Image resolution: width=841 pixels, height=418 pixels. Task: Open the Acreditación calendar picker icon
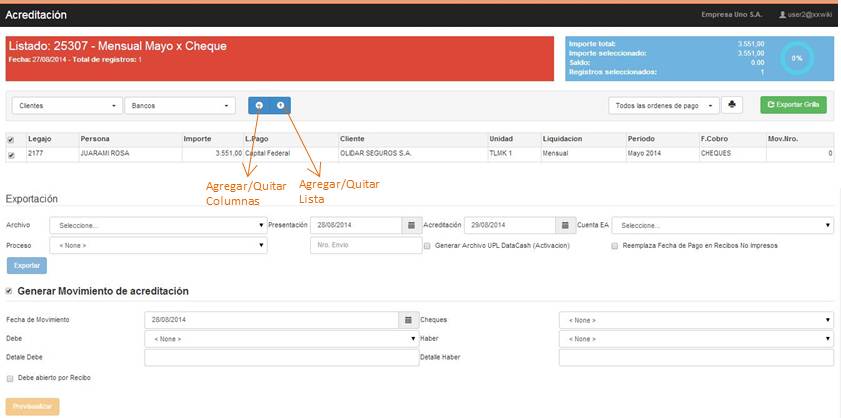(x=564, y=225)
